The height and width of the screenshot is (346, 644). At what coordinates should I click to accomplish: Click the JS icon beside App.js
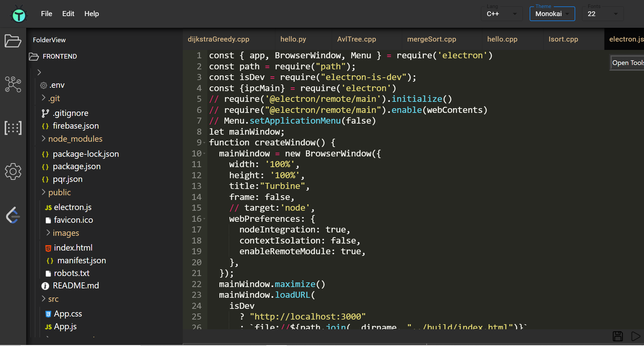[48, 327]
